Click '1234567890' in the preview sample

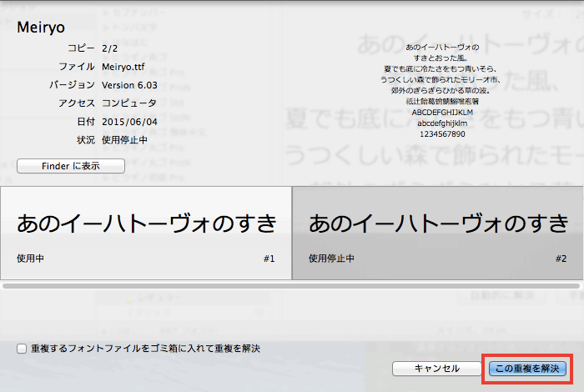click(x=442, y=134)
